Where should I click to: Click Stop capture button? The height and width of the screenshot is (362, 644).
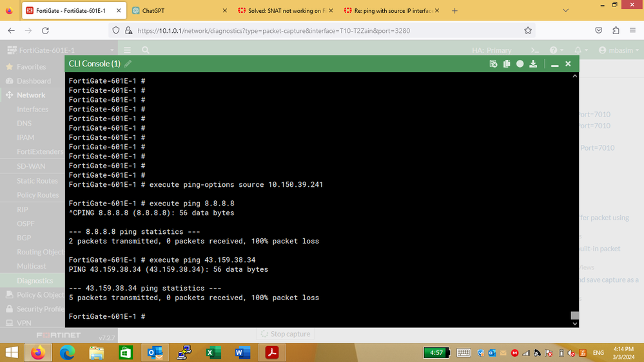pyautogui.click(x=286, y=334)
